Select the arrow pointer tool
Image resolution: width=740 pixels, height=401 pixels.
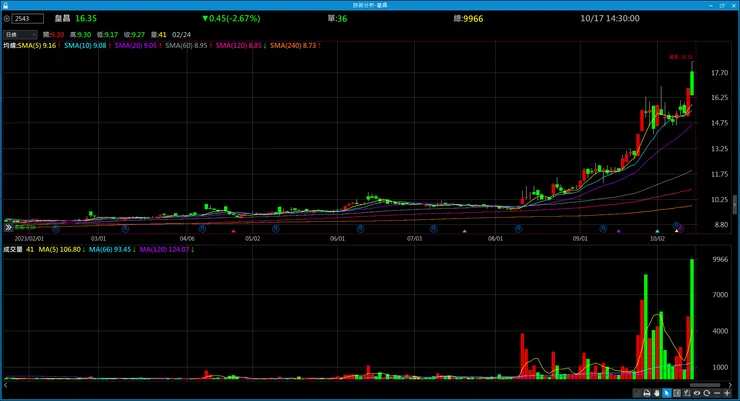pyautogui.click(x=666, y=393)
